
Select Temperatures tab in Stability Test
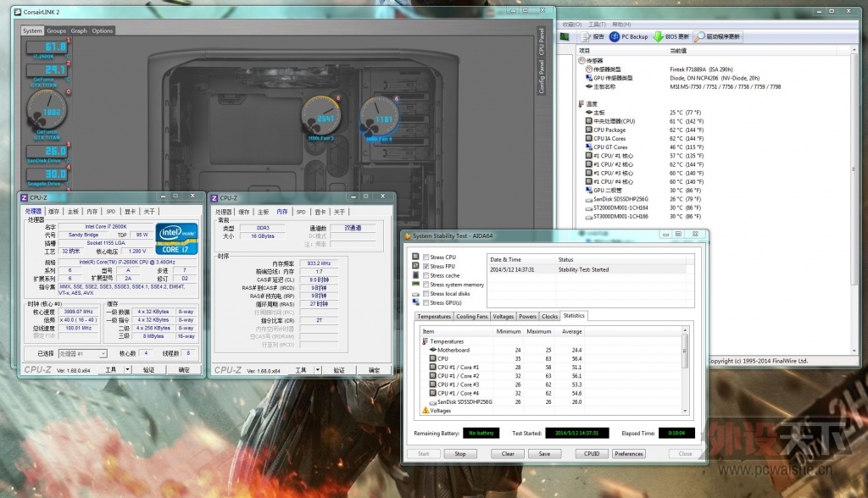(434, 317)
